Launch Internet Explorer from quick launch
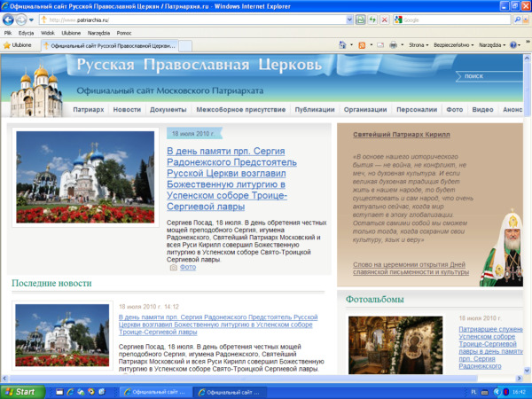Image resolution: width=532 pixels, height=399 pixels. point(70,392)
